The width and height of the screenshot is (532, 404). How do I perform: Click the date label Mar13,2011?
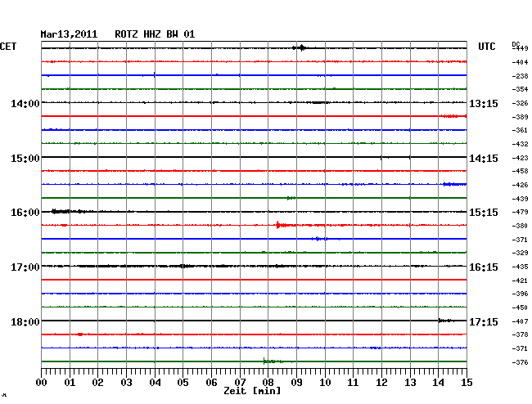69,34
